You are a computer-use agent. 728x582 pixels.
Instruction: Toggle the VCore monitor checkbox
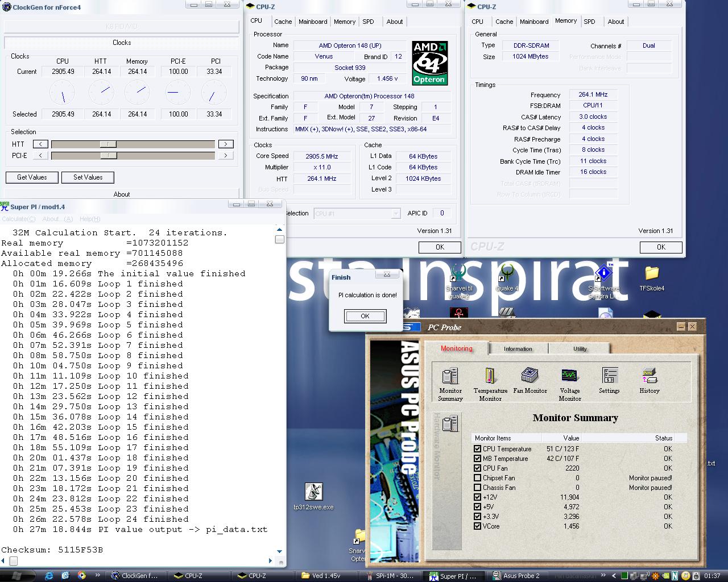[x=477, y=526]
